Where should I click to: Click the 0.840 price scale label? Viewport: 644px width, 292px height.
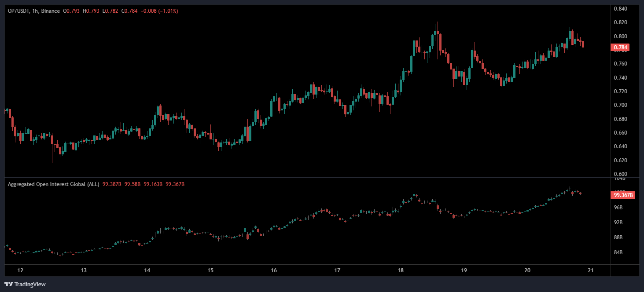coord(620,9)
